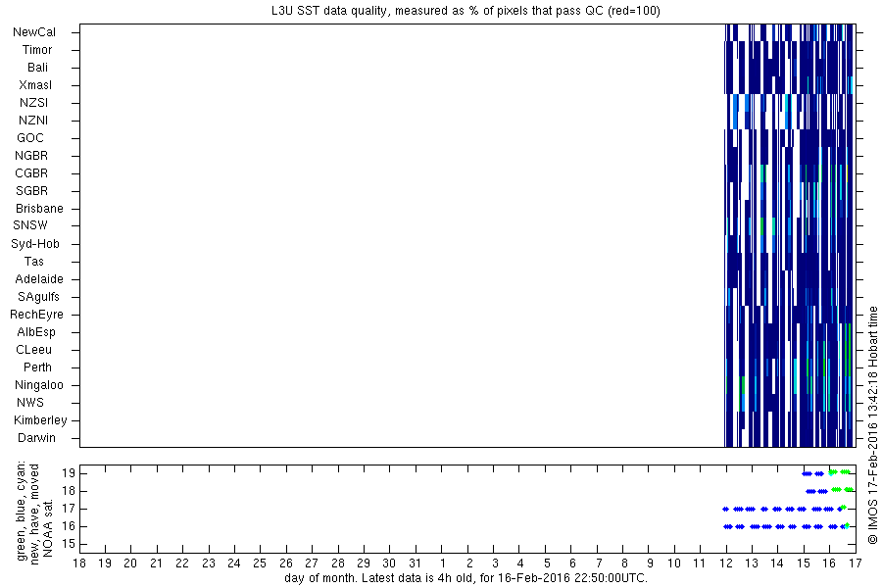The width and height of the screenshot is (882, 588).
Task: Click the green new-data marker for satellite 19
Action: tap(839, 472)
